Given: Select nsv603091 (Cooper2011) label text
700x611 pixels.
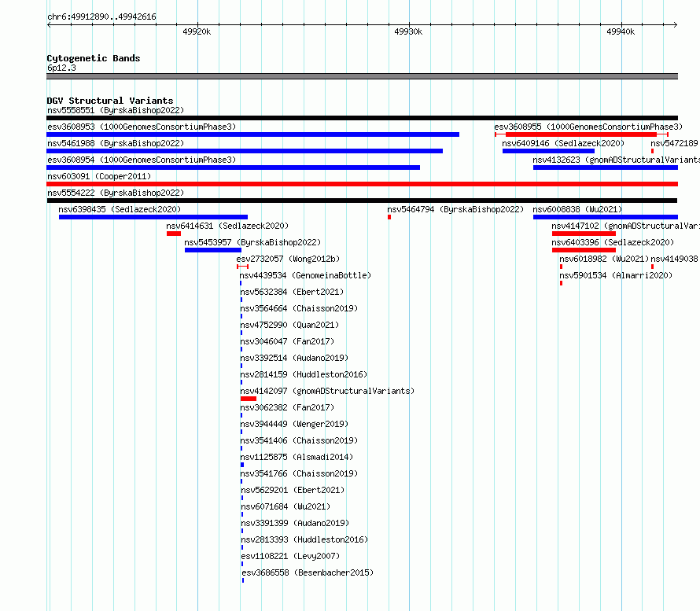Looking at the screenshot, I should 99,176.
